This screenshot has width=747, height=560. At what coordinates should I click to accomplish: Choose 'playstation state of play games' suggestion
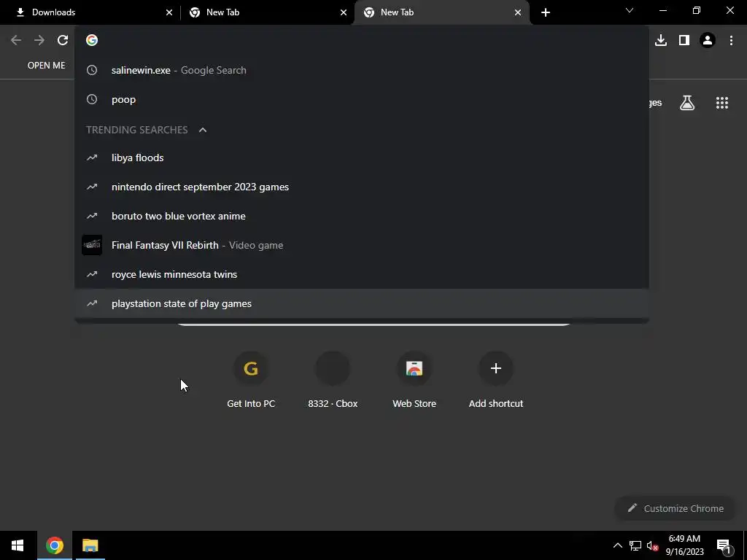pyautogui.click(x=362, y=303)
